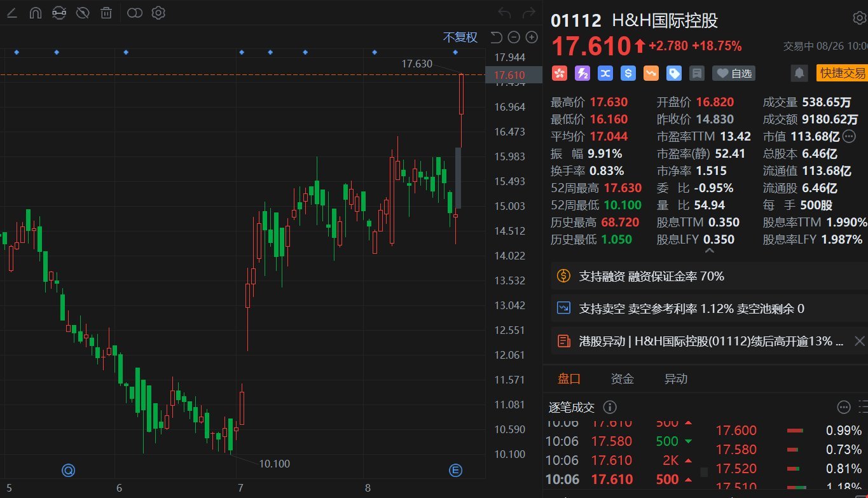The width and height of the screenshot is (868, 498).
Task: Click the stock name H&H国际控股
Action: 665,20
